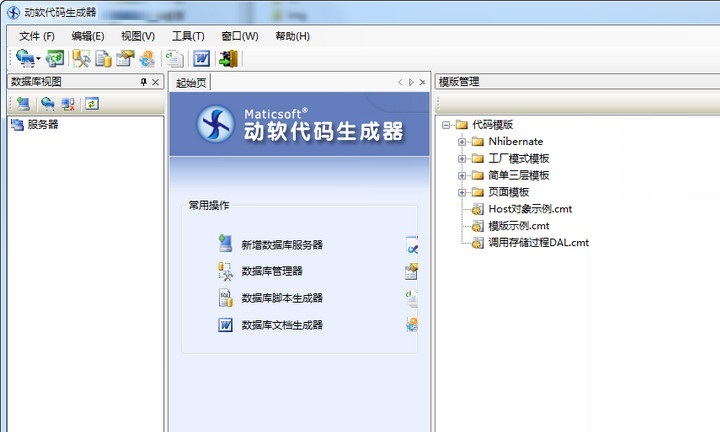Click the database script generator toolbar icon
The image size is (720, 432).
click(x=103, y=58)
